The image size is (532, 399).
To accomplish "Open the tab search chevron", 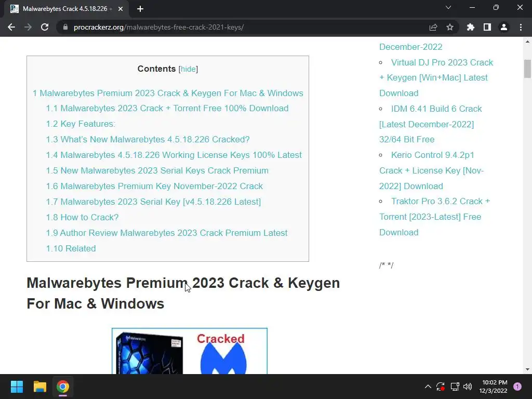I will [x=448, y=7].
